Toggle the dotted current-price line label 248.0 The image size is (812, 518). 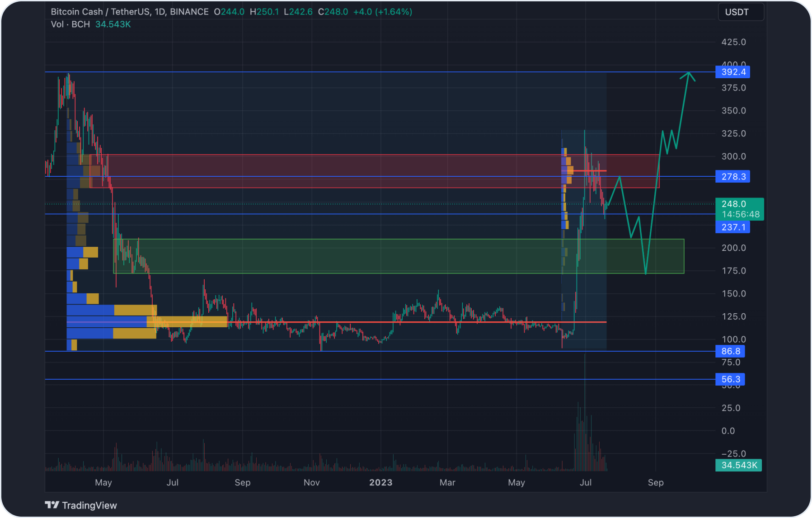pyautogui.click(x=735, y=204)
